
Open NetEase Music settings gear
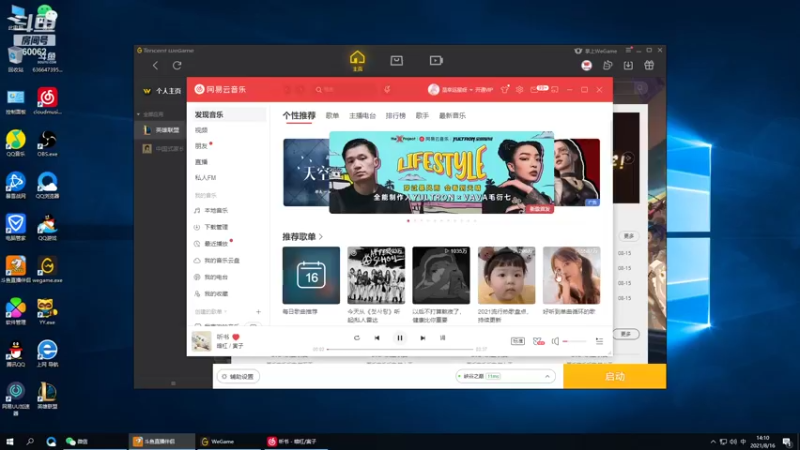coord(519,89)
